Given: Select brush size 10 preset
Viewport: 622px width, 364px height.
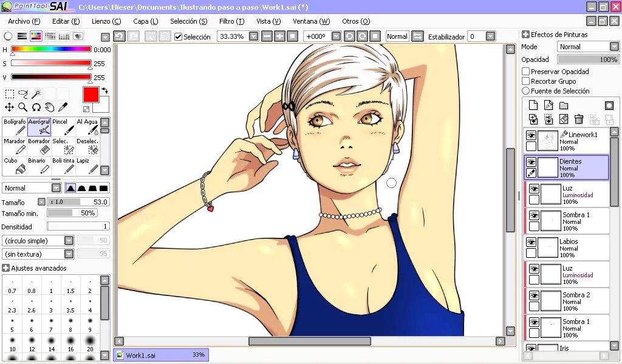Looking at the screenshot, I should click(12, 343).
